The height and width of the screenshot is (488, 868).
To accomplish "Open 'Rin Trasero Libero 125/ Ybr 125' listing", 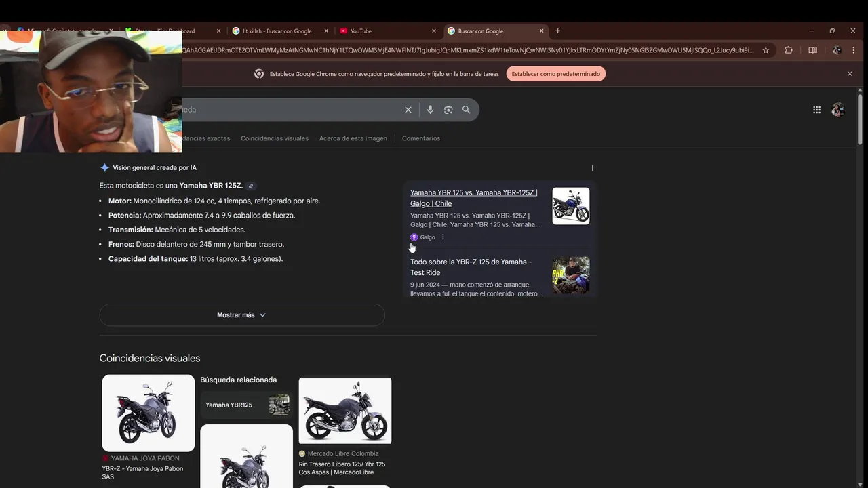I will (342, 468).
